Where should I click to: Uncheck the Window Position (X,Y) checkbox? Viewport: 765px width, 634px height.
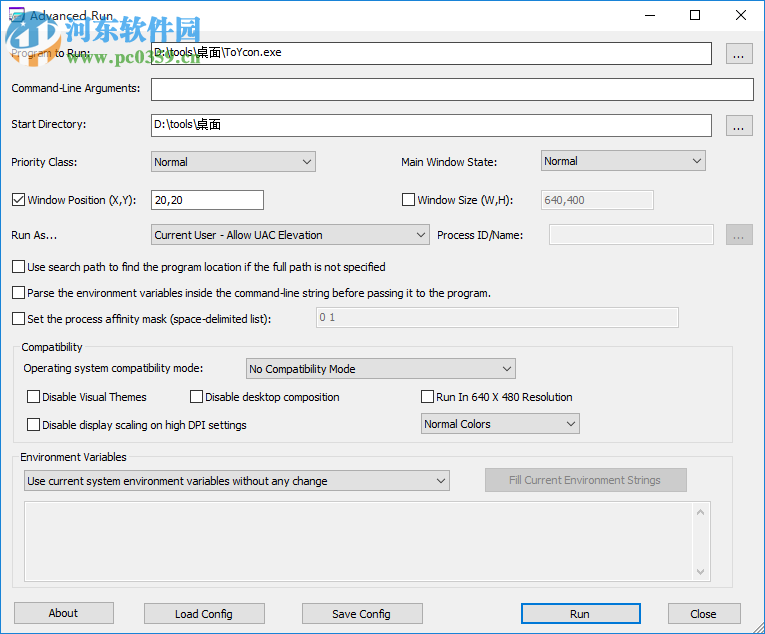point(19,200)
